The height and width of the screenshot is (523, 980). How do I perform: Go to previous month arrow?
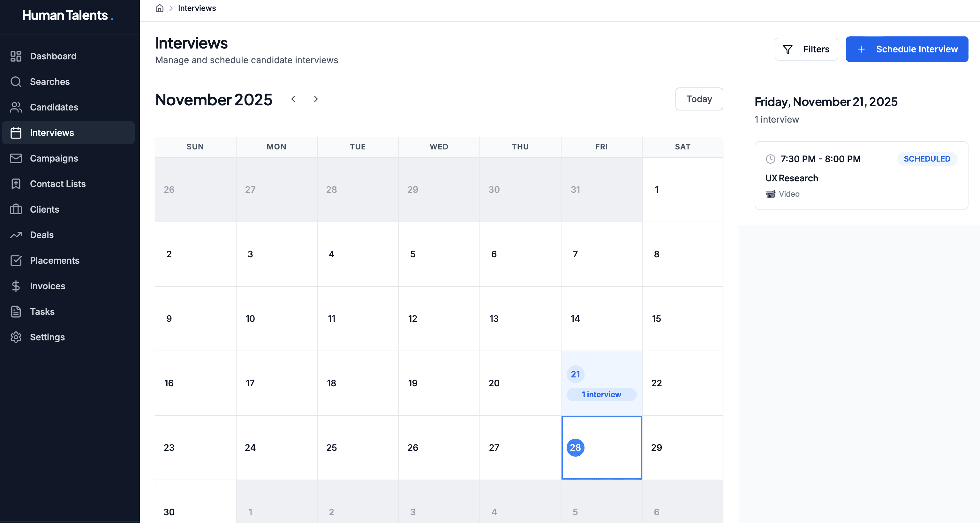(x=293, y=99)
